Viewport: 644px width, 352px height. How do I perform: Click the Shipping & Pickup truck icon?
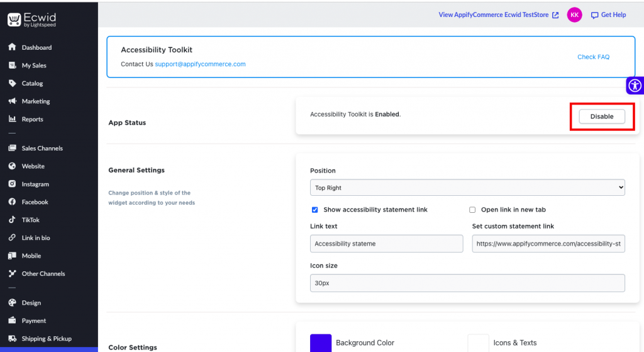(x=13, y=338)
